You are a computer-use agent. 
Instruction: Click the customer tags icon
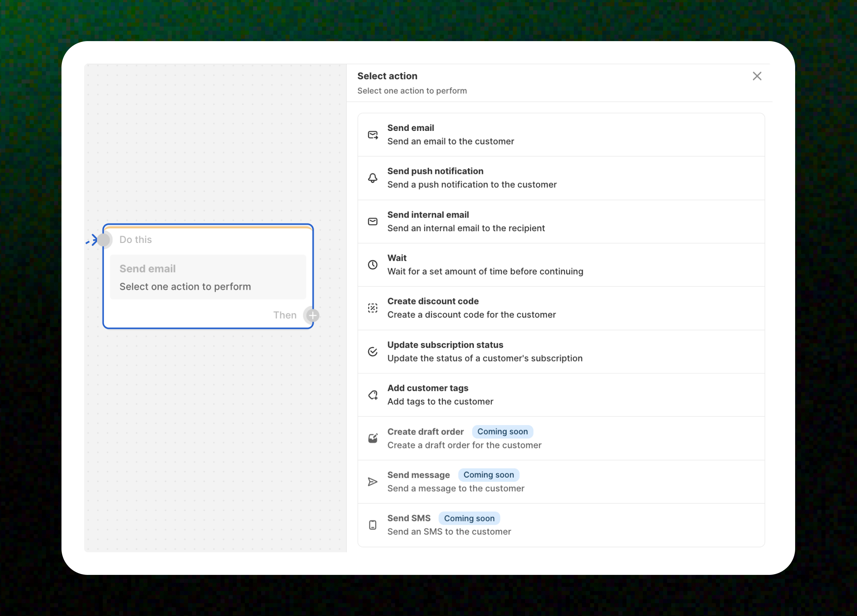pyautogui.click(x=373, y=395)
